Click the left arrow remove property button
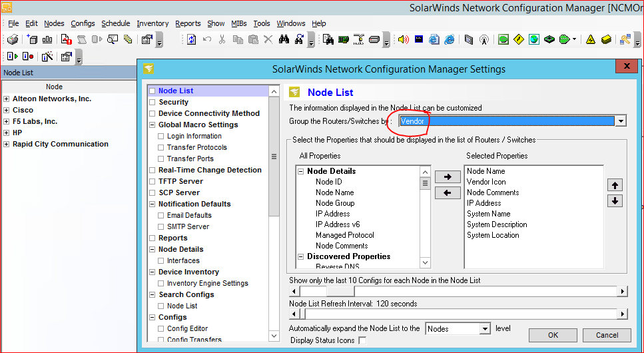644x353 pixels. click(x=448, y=192)
